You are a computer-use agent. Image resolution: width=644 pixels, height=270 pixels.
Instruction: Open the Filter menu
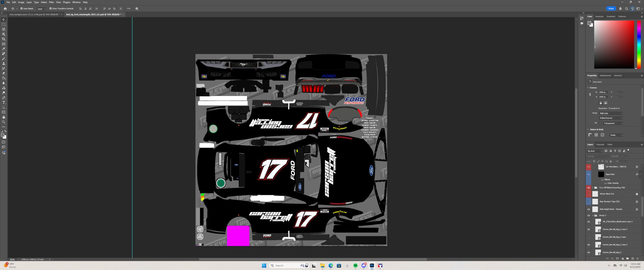tap(51, 2)
